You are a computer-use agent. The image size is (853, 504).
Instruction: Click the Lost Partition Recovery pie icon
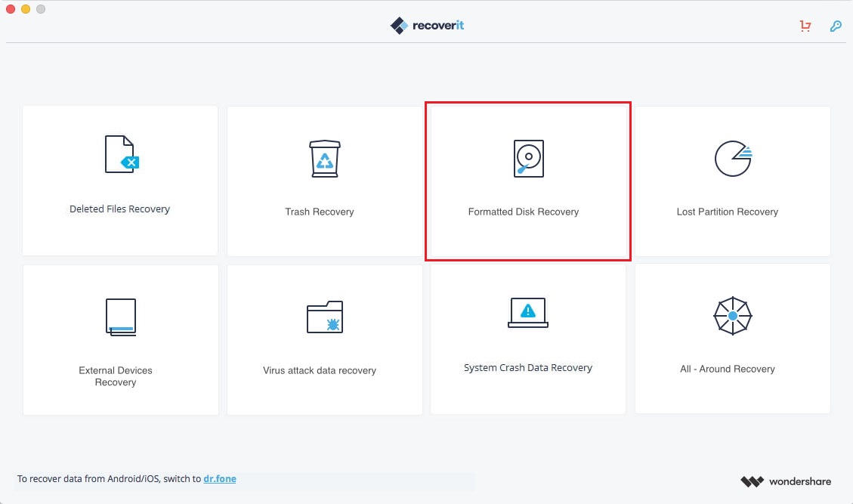click(x=734, y=159)
